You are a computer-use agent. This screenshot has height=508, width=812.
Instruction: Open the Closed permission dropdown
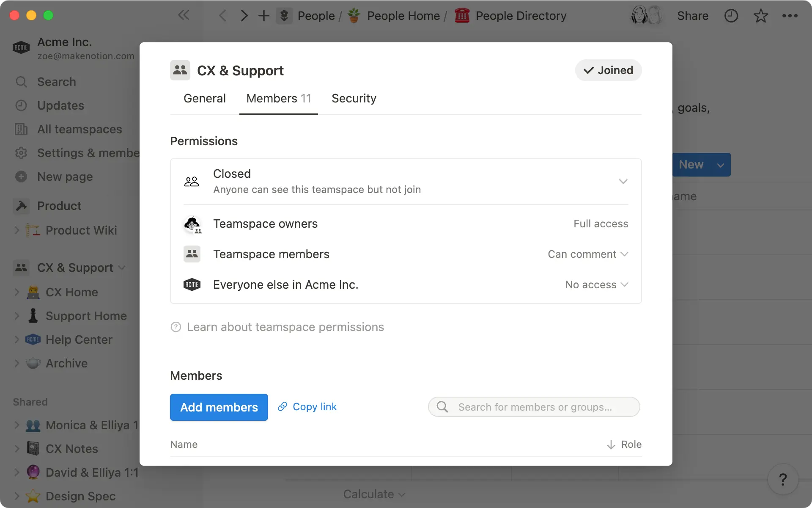point(623,181)
